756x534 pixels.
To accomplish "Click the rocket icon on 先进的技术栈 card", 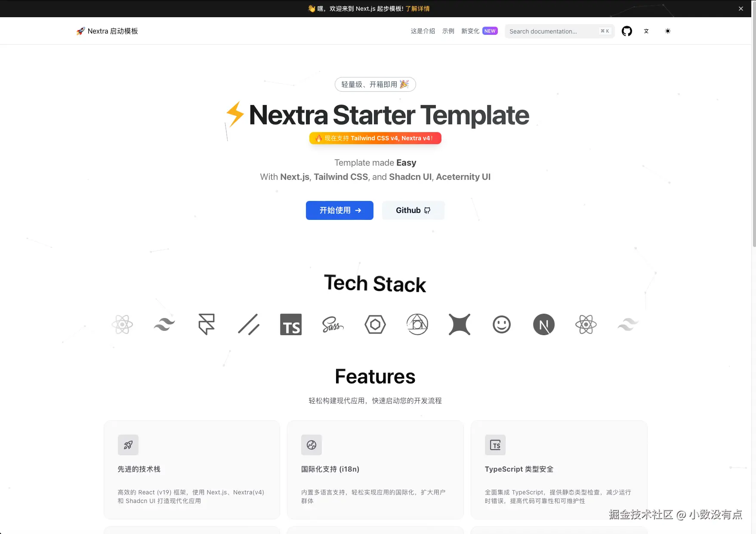I will click(x=128, y=445).
